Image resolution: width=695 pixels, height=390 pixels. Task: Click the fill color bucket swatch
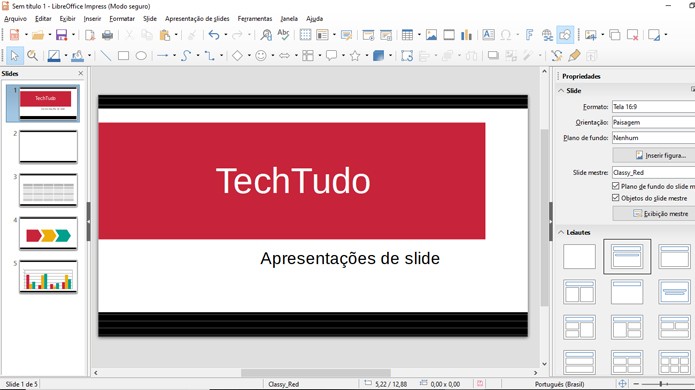(78, 55)
